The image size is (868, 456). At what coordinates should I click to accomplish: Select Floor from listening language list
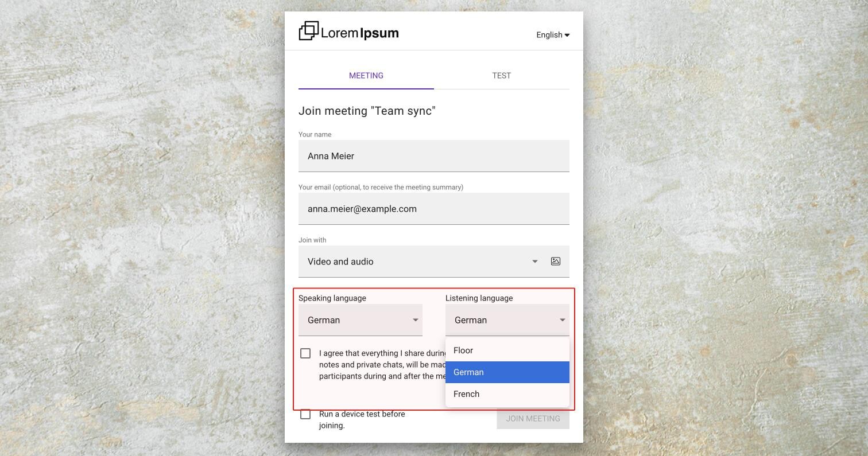(x=507, y=350)
